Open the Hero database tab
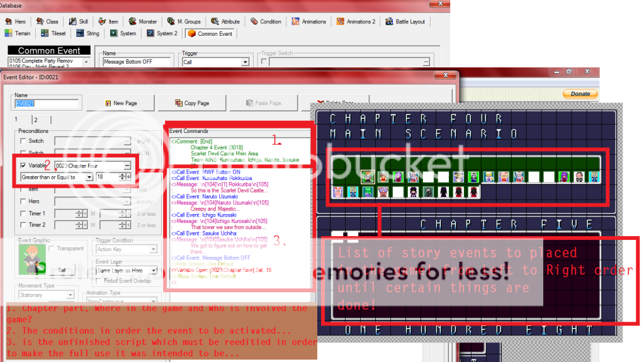This screenshot has width=644, height=362. pyautogui.click(x=16, y=21)
